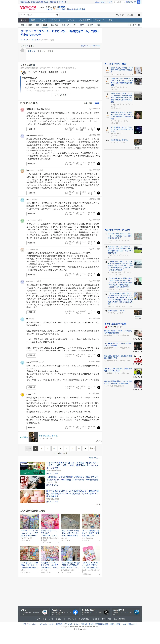Expand 返信0件 under xrc******** comment

click(31, 243)
